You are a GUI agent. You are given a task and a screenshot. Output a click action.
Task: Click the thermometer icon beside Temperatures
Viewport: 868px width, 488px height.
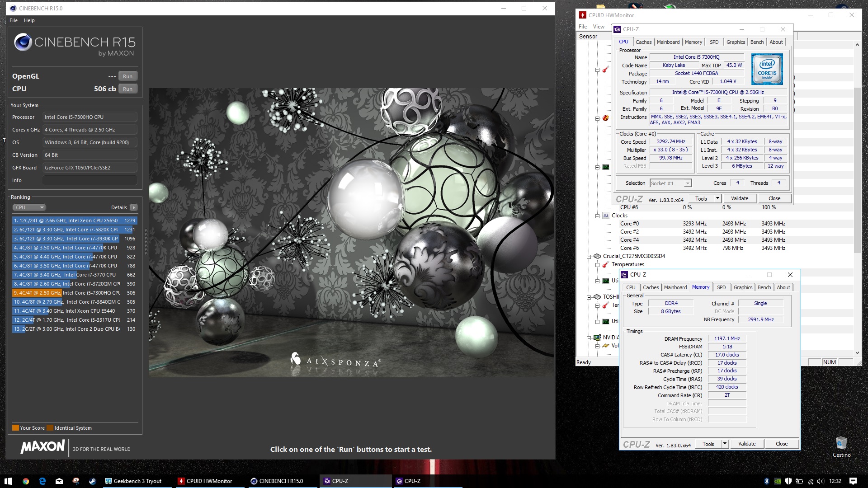pyautogui.click(x=605, y=264)
